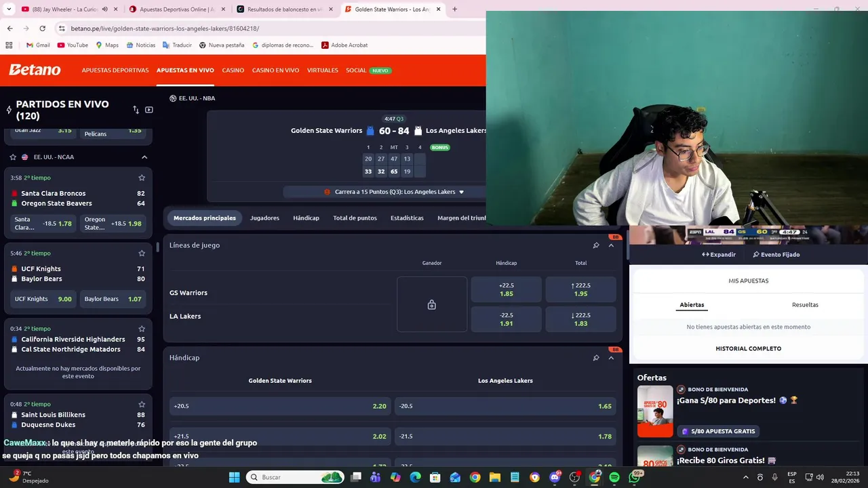Image resolution: width=868 pixels, height=488 pixels.
Task: Go back in the browser
Action: point(9,28)
